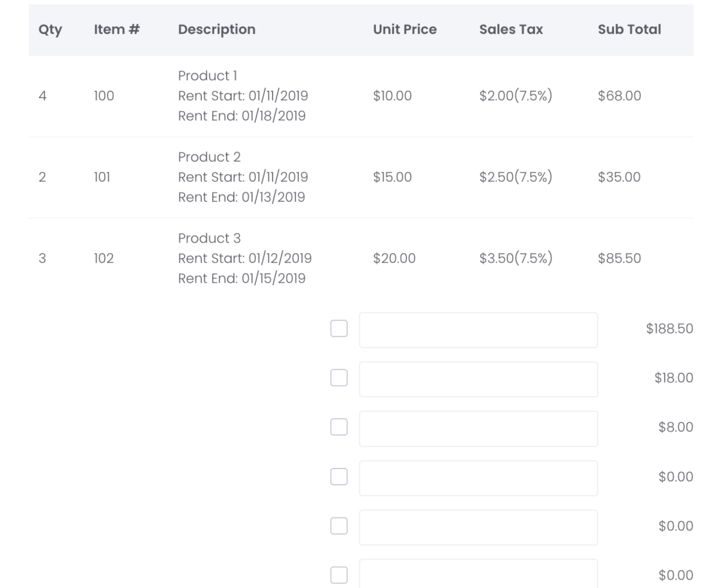This screenshot has width=722, height=588.
Task: Focus the last partially visible input field
Action: (x=479, y=574)
